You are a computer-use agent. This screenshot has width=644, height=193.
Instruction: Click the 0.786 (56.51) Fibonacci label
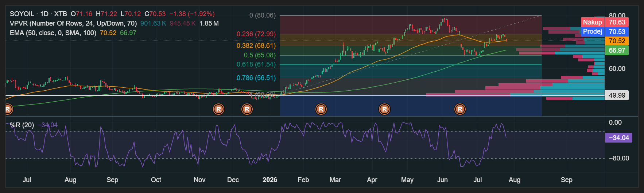pos(256,78)
